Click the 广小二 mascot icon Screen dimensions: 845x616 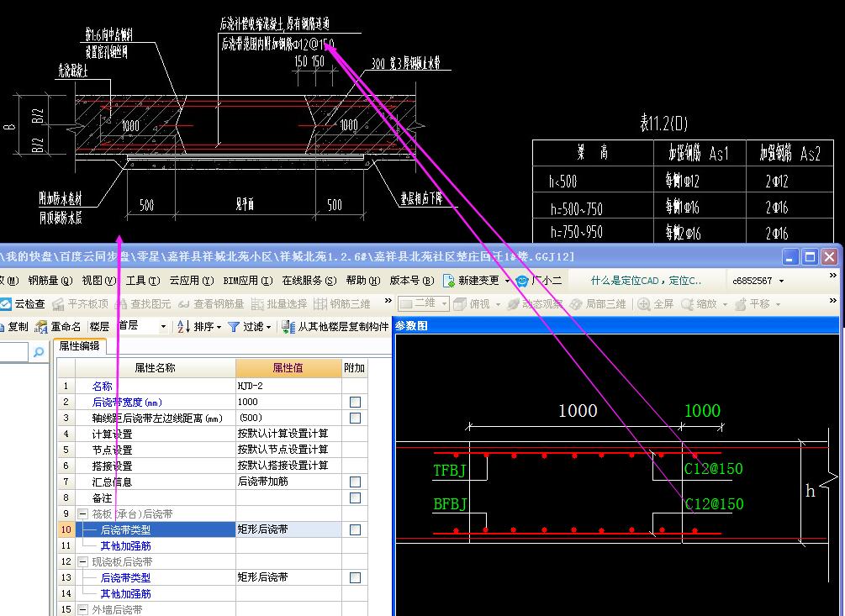point(521,281)
